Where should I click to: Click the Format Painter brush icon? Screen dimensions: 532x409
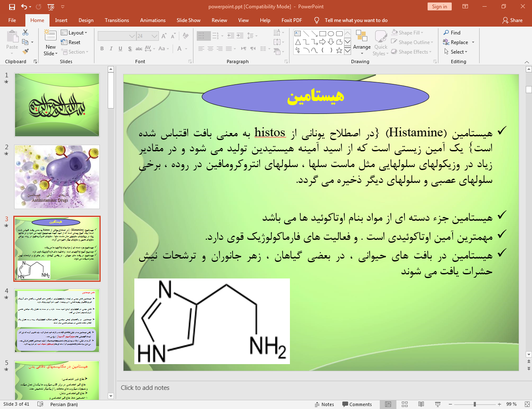tap(25, 52)
